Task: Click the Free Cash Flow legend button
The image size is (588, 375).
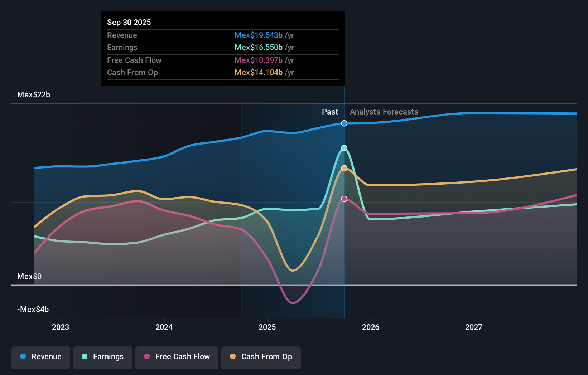Action: coord(177,357)
